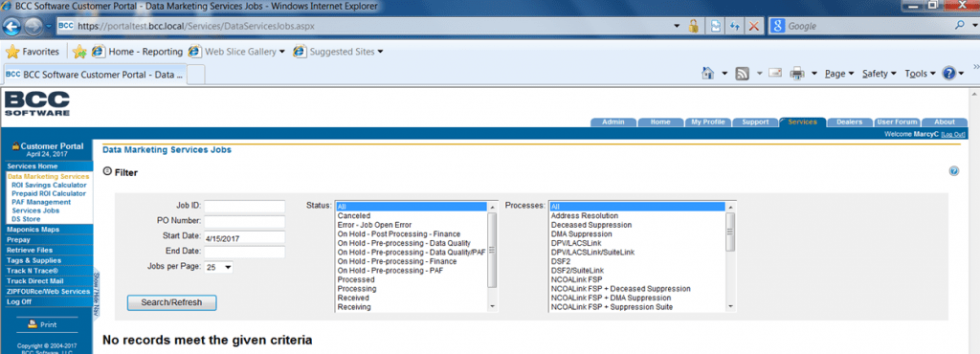Expand the Safety menu dropdown
The height and width of the screenshot is (354, 980).
coord(879,73)
